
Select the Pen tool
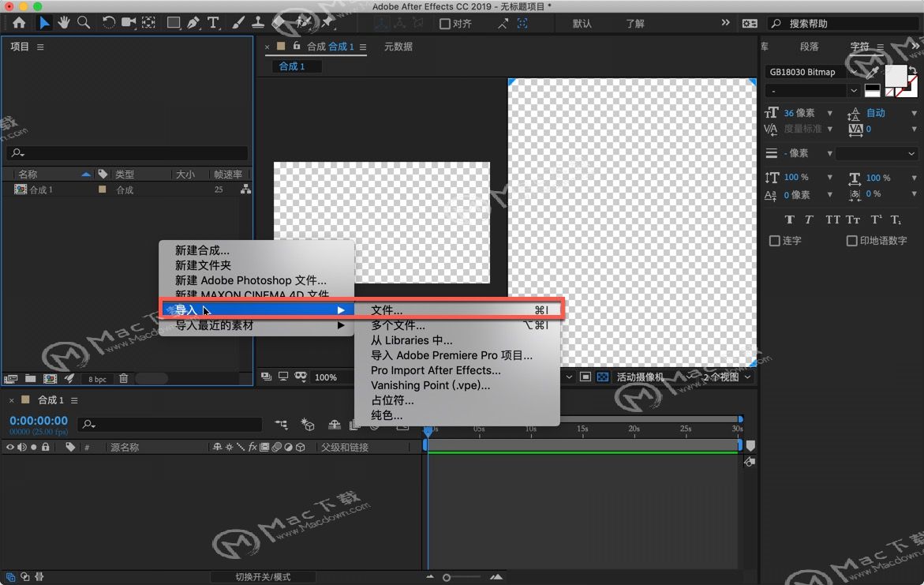pos(193,23)
